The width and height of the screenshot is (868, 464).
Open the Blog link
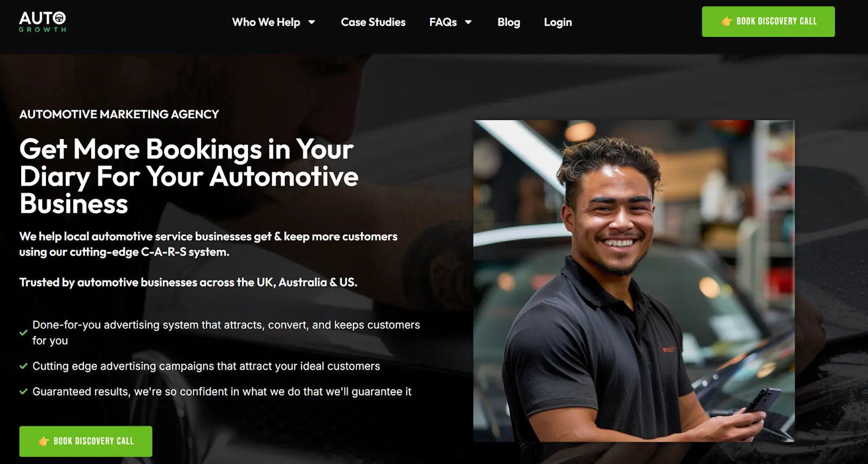(509, 22)
